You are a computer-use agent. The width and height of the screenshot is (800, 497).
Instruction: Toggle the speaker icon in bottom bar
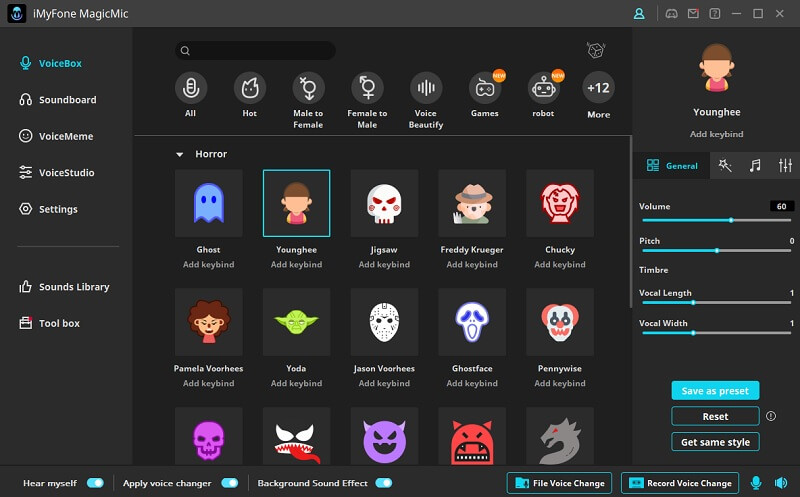pos(781,483)
